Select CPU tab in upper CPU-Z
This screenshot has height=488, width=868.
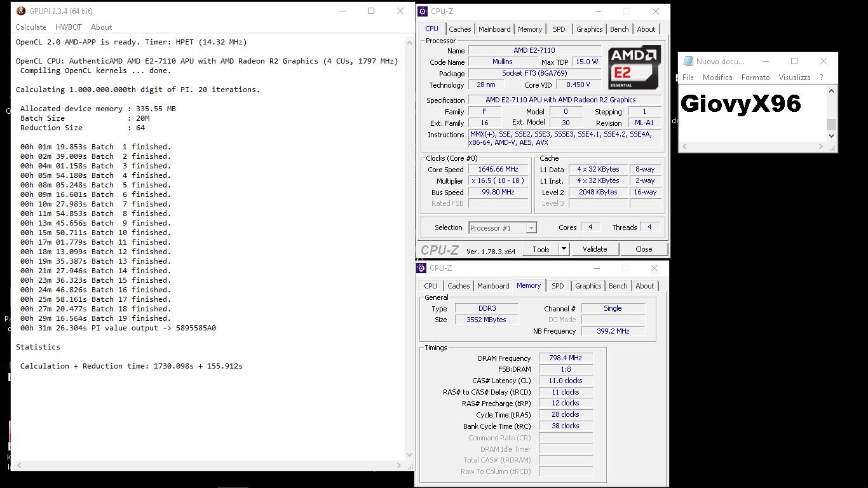432,29
